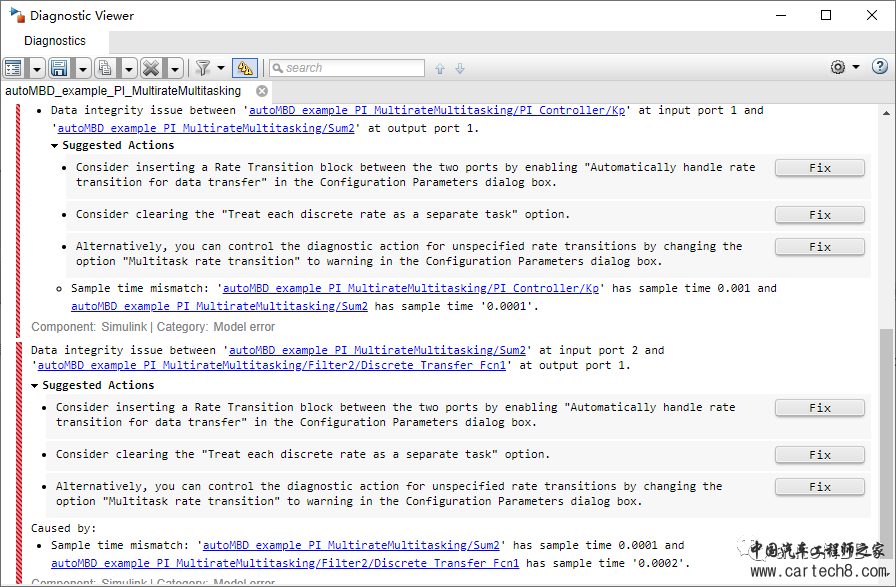The image size is (896, 587).
Task: Fix second issue via Multitask rate transition warning
Action: pos(819,487)
